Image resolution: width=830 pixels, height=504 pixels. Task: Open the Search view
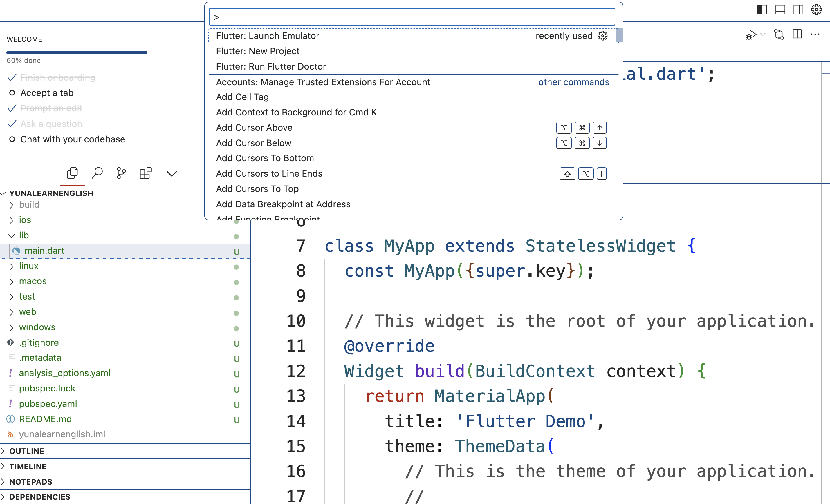coord(97,173)
